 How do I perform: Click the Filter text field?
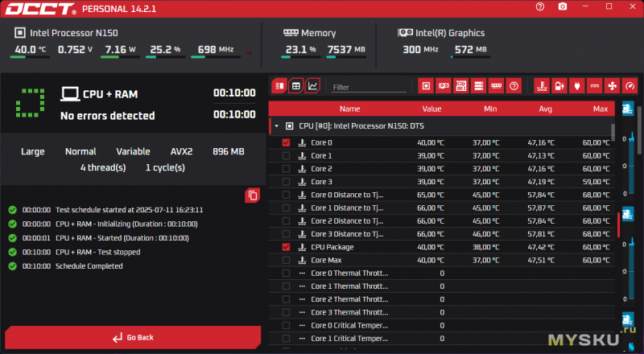(369, 88)
